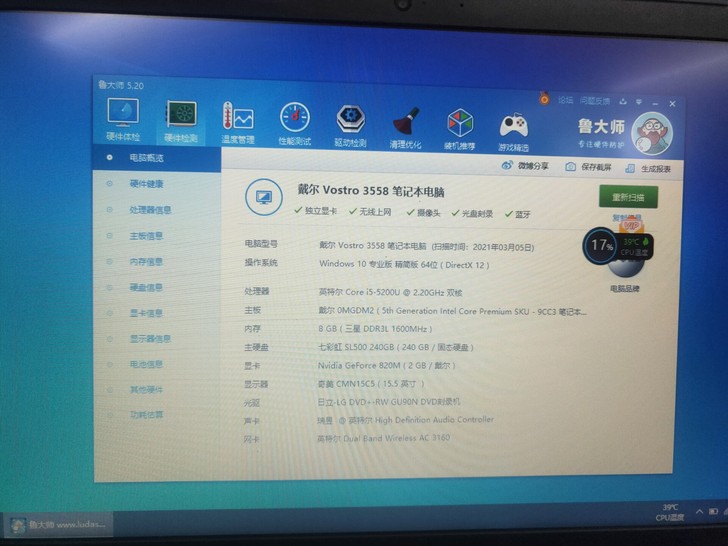Click the taskbar 39℃ CPU温度 tray readout

pyautogui.click(x=670, y=513)
